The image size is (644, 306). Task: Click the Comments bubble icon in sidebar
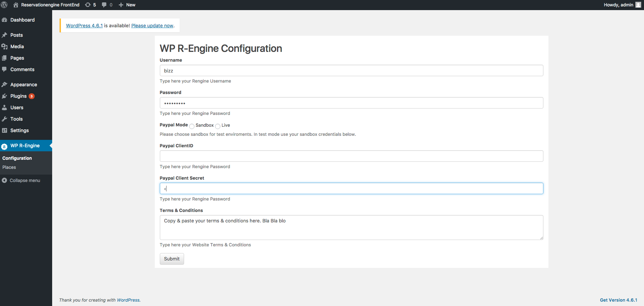pyautogui.click(x=4, y=69)
